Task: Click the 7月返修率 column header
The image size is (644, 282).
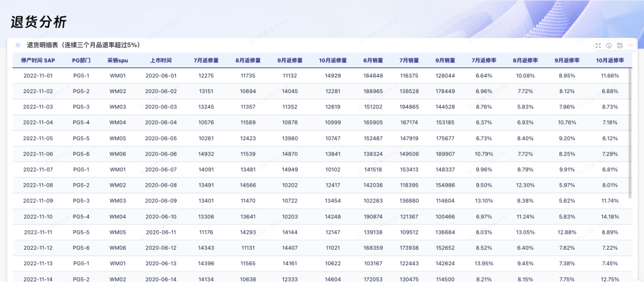Action: 484,60
